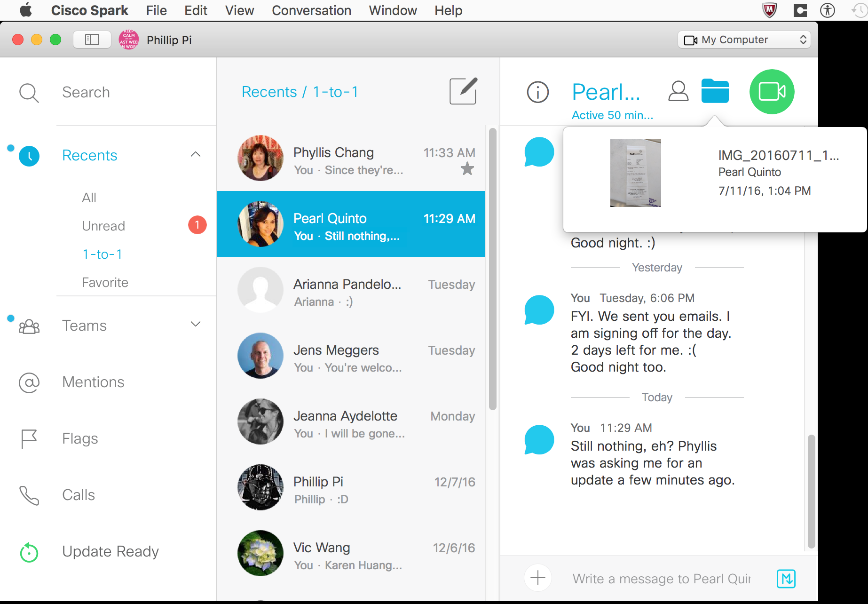
Task: Click the conversation list scrollbar
Action: pos(492,268)
